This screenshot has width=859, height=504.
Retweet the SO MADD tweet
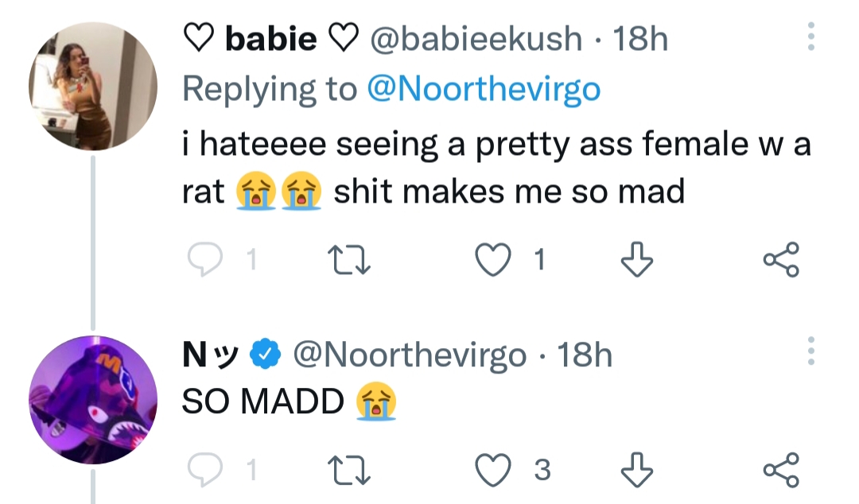(349, 470)
